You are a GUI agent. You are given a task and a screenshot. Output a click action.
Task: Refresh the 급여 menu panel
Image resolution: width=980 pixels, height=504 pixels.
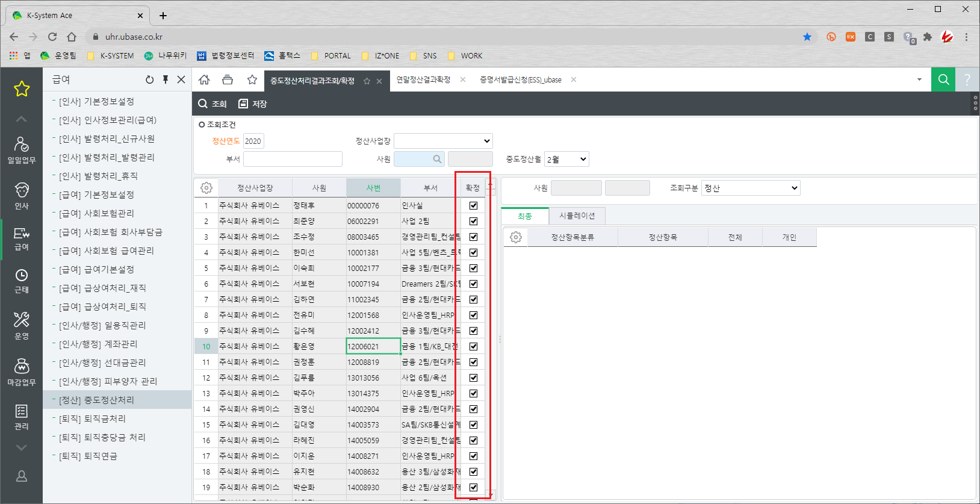click(149, 79)
